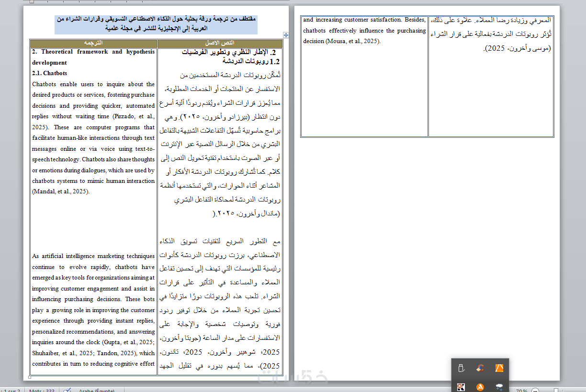This screenshot has width=586, height=392.
Task: Select the النص الاصل table header cell
Action: tap(220, 43)
